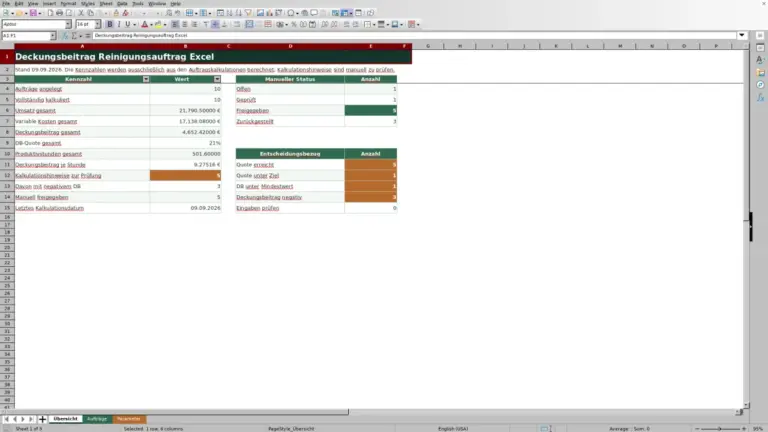Open the sidebar Navigator panel icon
Viewport: 768px width, 432px height.
[x=760, y=85]
